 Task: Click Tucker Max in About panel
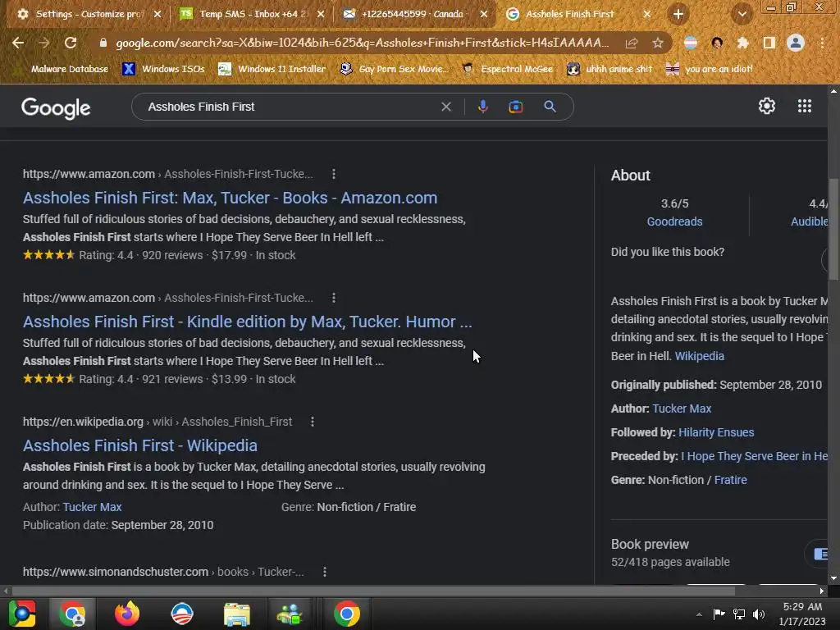point(682,409)
